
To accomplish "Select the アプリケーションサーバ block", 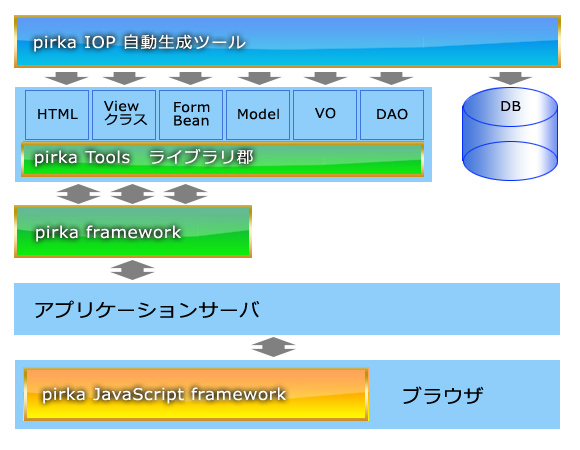I will 287,309.
